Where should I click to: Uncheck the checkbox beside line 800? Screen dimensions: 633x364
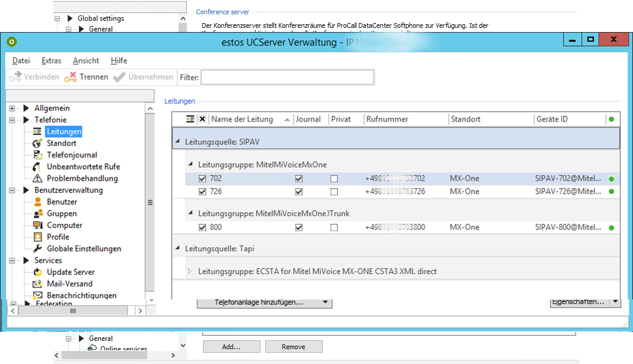202,228
